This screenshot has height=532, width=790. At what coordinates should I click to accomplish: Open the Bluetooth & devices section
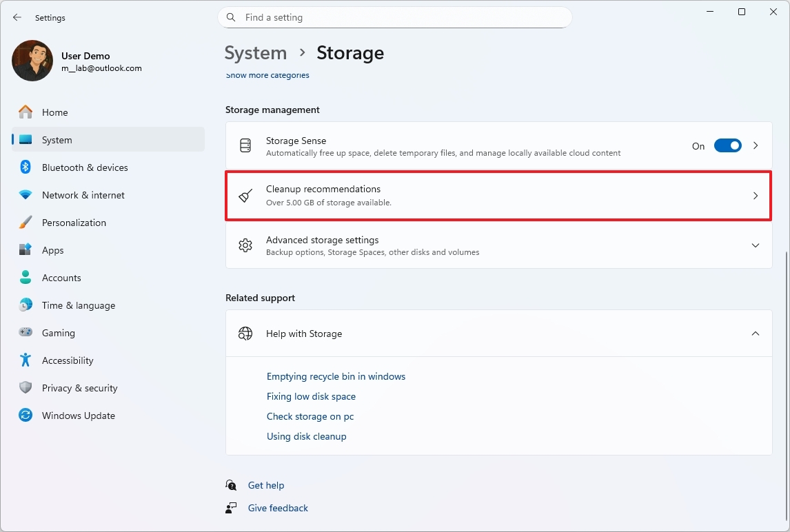coord(84,167)
